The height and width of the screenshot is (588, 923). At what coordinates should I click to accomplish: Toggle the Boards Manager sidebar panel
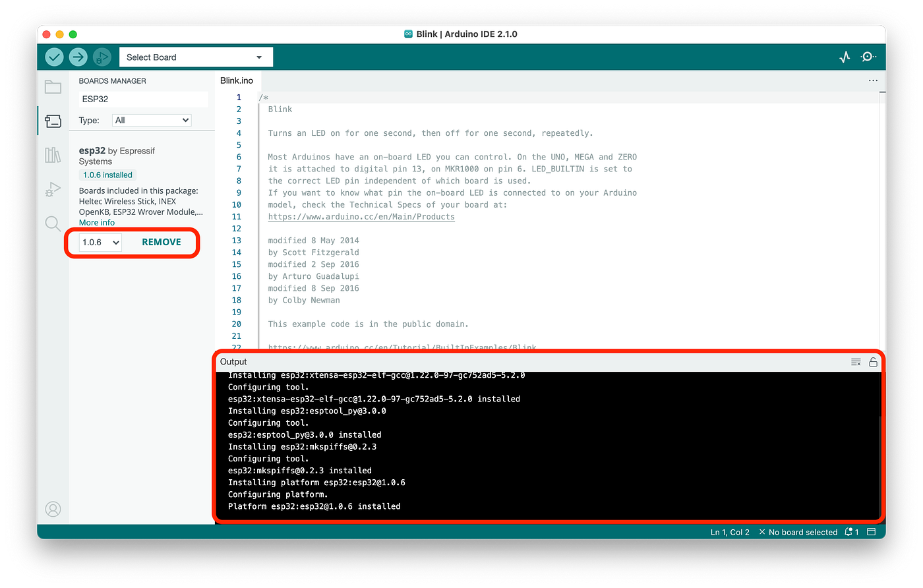(x=53, y=121)
